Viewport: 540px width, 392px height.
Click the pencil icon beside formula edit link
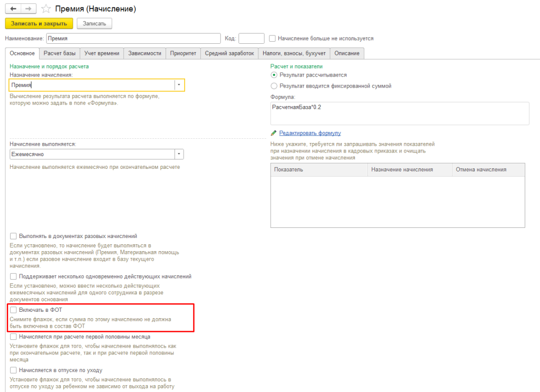click(273, 133)
